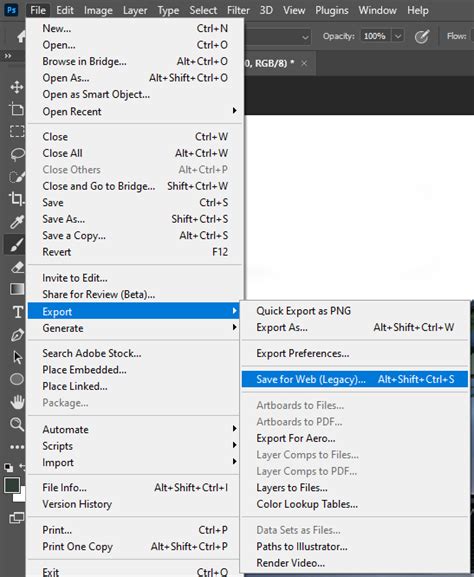Click the Photoshop Ps logo icon
474x577 pixels.
[11, 10]
